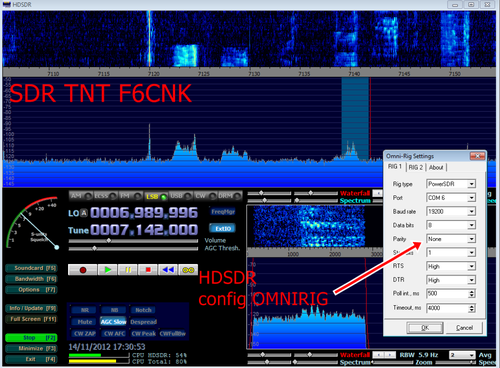Open the About tab in Omni-Rig
This screenshot has height=368, width=500.
pos(436,167)
